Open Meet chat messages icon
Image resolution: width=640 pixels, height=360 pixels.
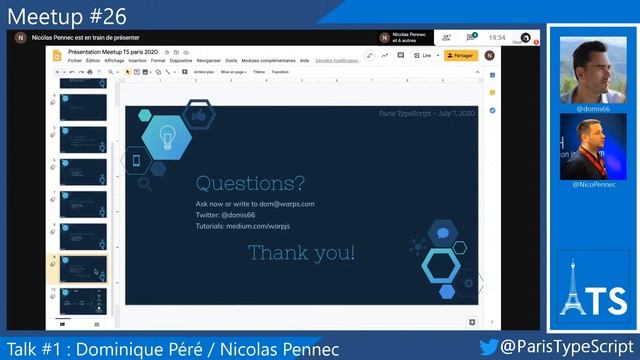[471, 37]
